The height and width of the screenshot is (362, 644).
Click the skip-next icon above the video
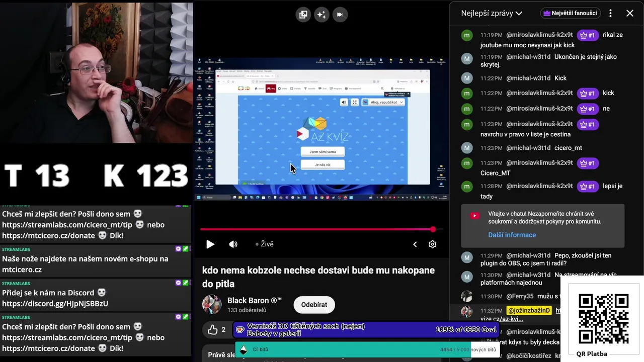tap(340, 15)
